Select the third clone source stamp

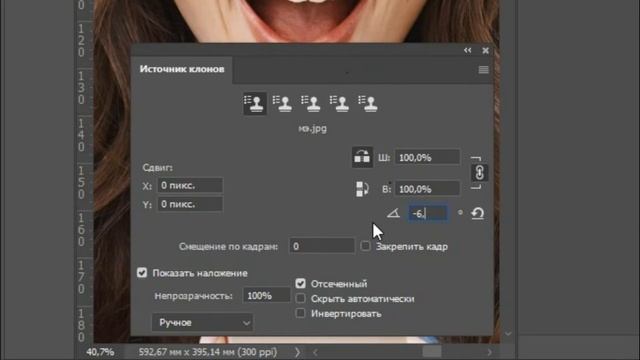click(x=311, y=104)
